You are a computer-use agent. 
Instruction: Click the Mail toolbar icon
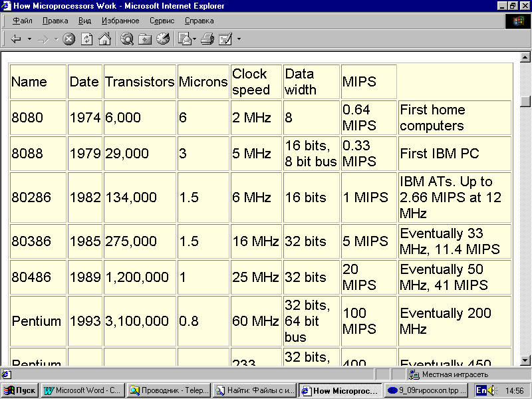tap(185, 39)
